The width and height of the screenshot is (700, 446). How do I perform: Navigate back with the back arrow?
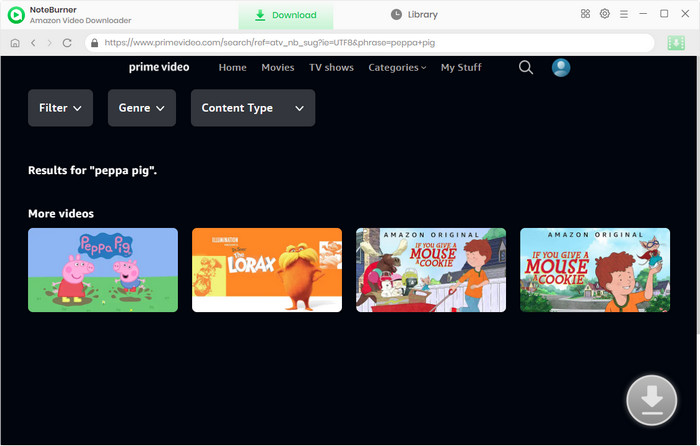tap(33, 43)
